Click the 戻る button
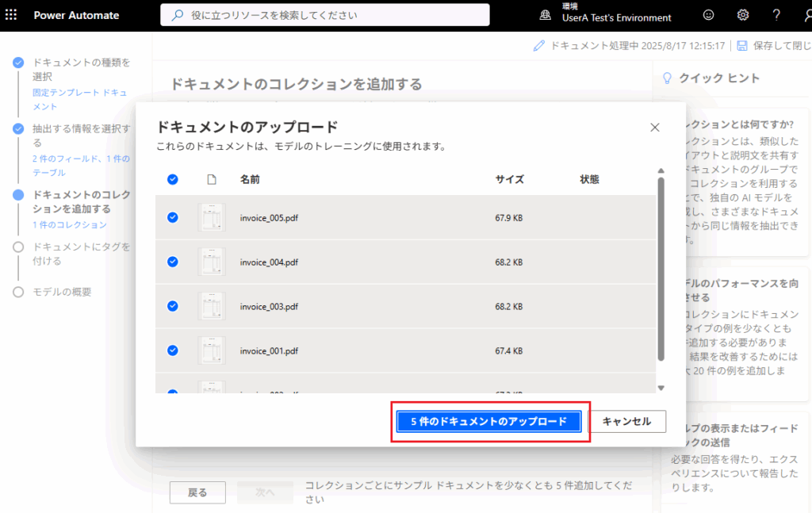This screenshot has width=812, height=513. (197, 492)
